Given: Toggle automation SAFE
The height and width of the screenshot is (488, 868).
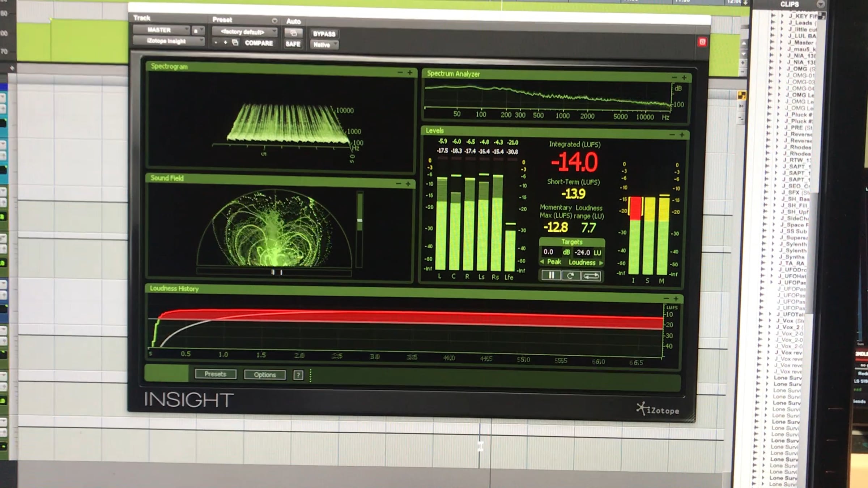Looking at the screenshot, I should (293, 44).
